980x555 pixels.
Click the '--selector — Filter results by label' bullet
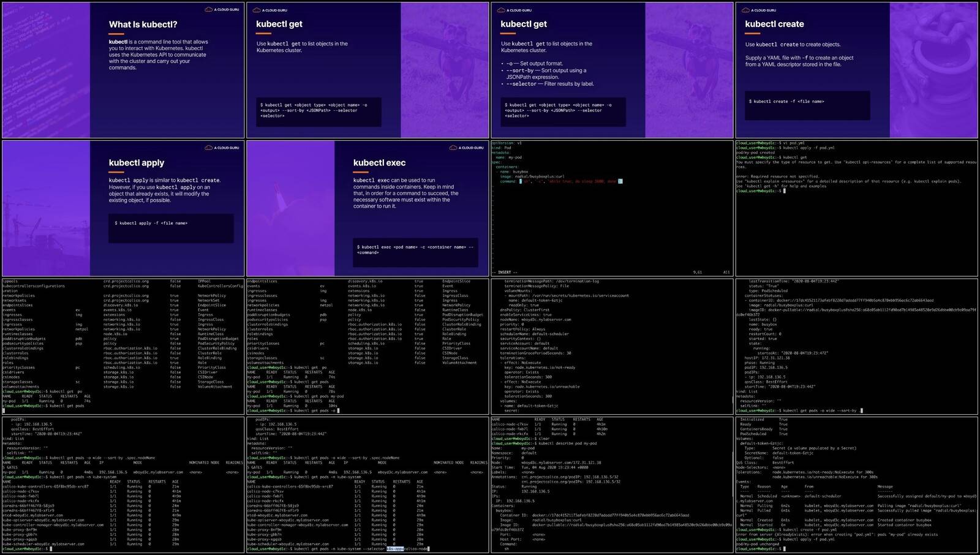point(549,84)
